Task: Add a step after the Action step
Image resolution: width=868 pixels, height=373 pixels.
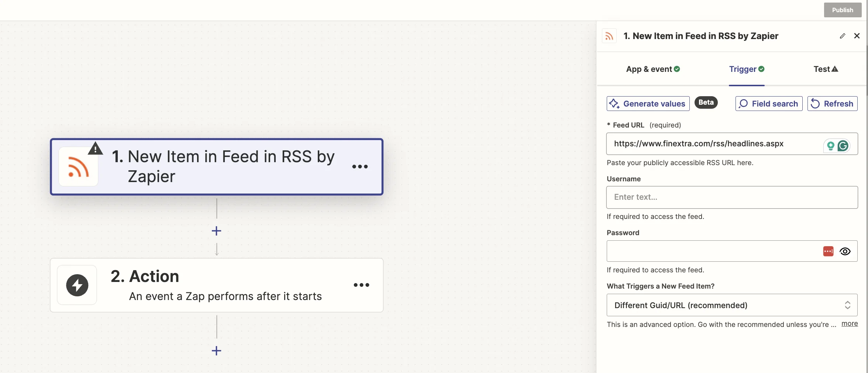Action: 217,351
